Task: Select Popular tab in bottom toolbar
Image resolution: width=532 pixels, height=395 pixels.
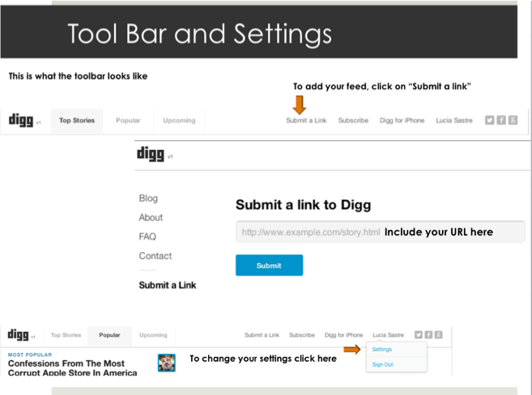Action: pos(109,335)
